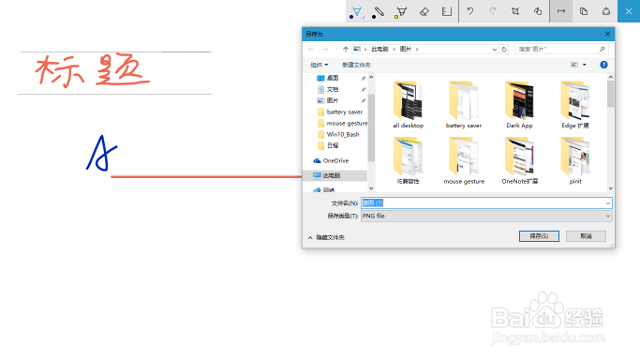Viewport: 640px width, 360px height.
Task: Undo the last ink stroke
Action: click(470, 11)
